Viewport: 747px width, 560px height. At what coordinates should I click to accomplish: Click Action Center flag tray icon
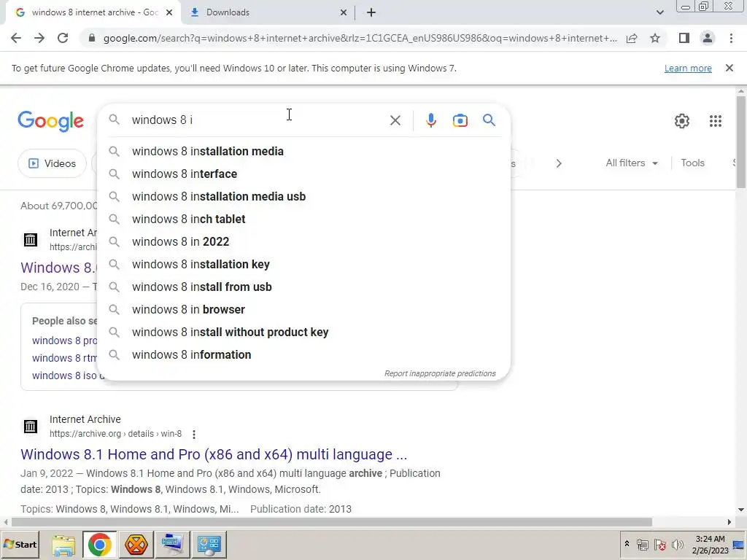[x=659, y=544]
